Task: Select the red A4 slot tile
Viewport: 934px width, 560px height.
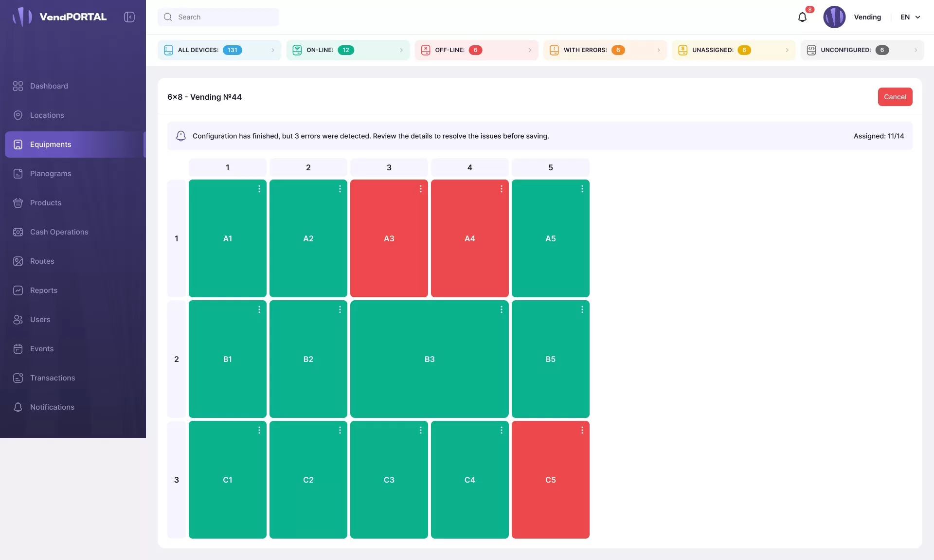Action: (x=469, y=238)
